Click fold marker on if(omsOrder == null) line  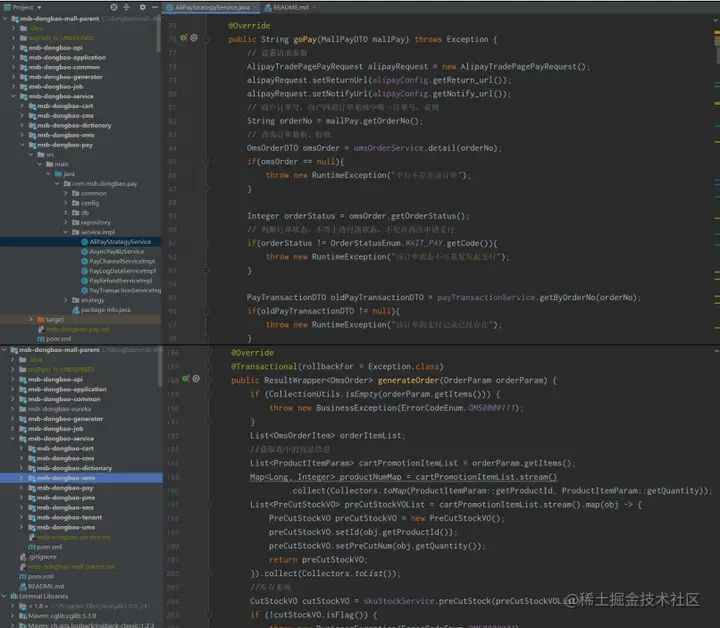[206, 162]
